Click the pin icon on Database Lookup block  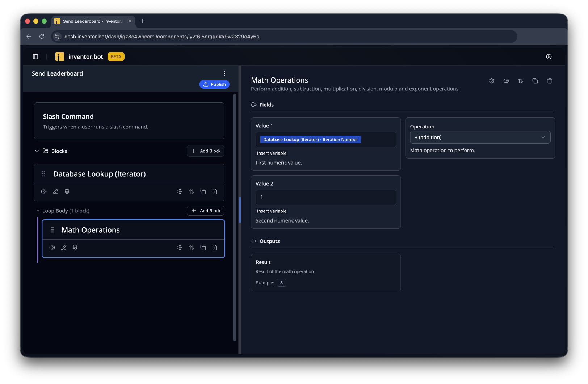point(67,191)
